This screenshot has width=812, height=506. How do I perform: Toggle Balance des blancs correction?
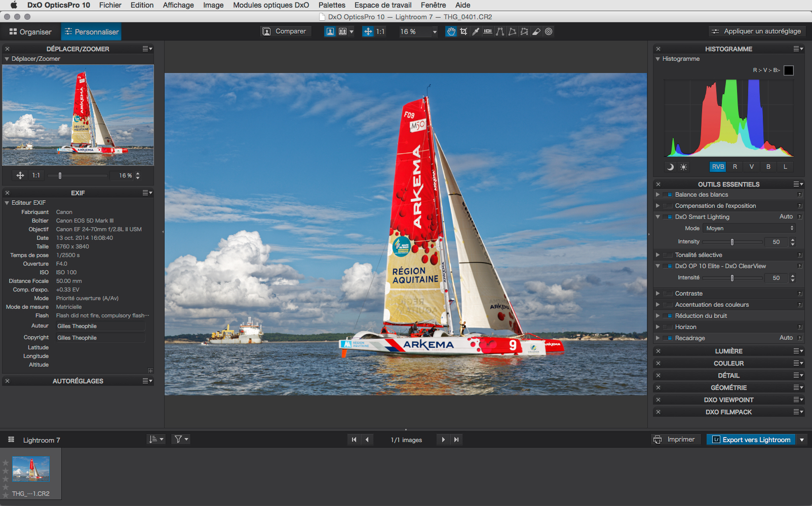point(669,195)
